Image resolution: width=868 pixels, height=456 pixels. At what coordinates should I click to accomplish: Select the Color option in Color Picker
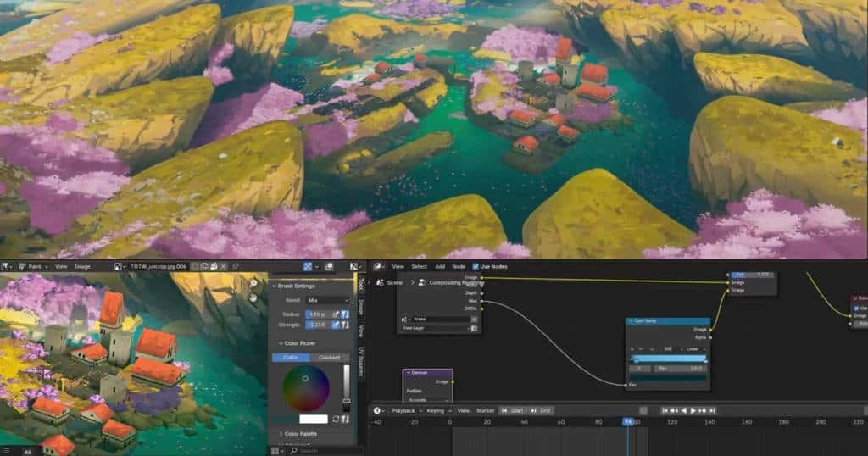pyautogui.click(x=291, y=357)
